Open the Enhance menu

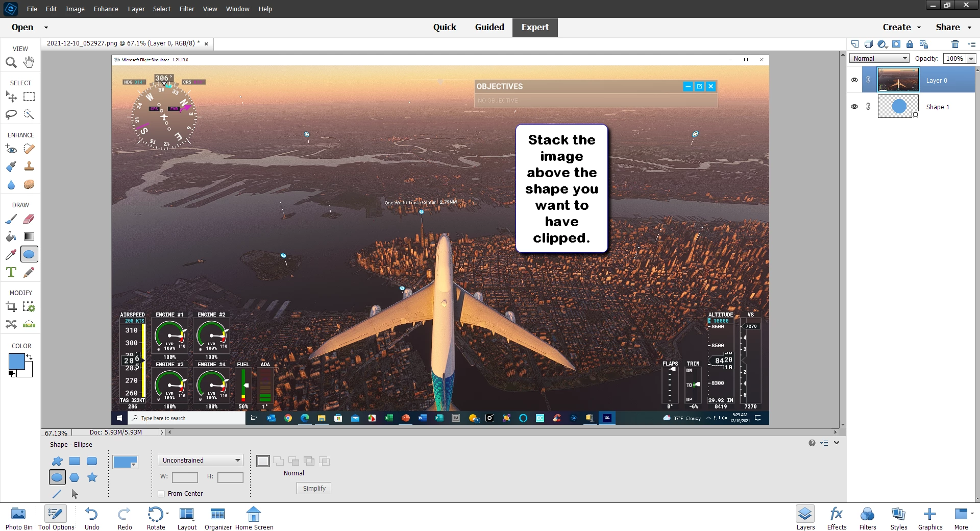[106, 9]
